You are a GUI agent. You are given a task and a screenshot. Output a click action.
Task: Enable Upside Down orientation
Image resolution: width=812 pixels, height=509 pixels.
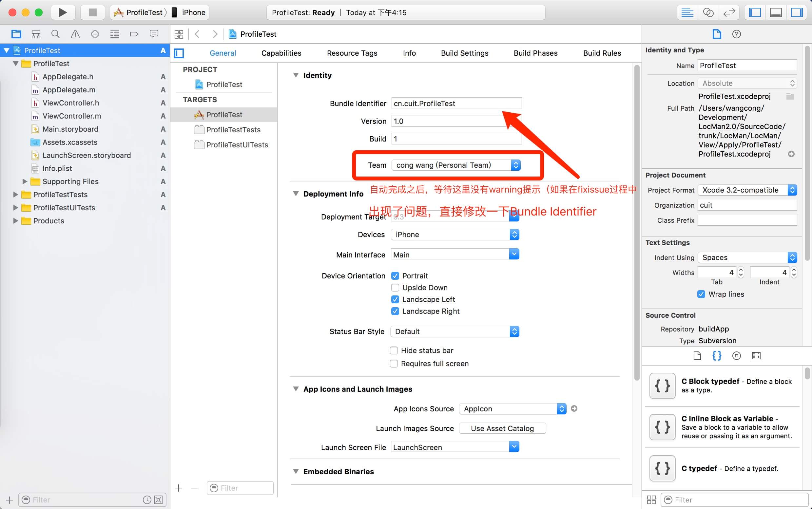(395, 288)
